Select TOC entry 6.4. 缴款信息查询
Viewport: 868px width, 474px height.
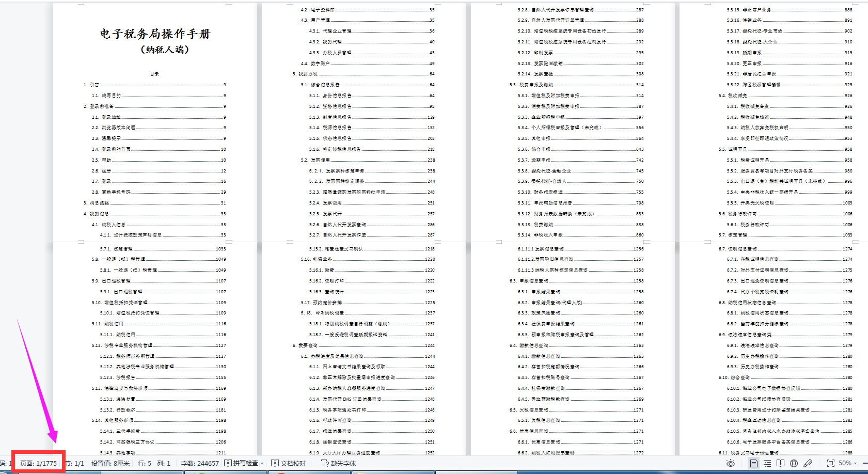coord(576,345)
